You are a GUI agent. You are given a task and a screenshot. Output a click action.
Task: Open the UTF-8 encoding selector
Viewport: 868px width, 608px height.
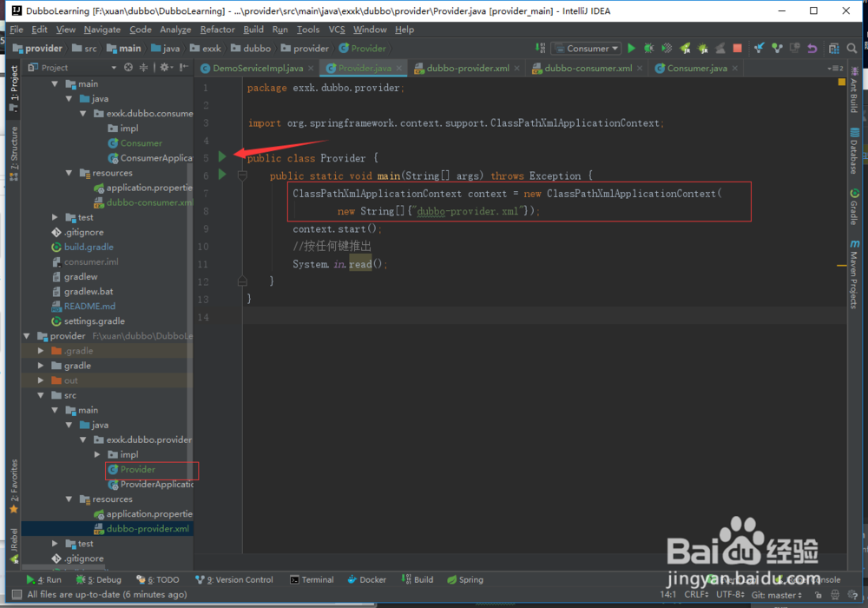point(730,595)
